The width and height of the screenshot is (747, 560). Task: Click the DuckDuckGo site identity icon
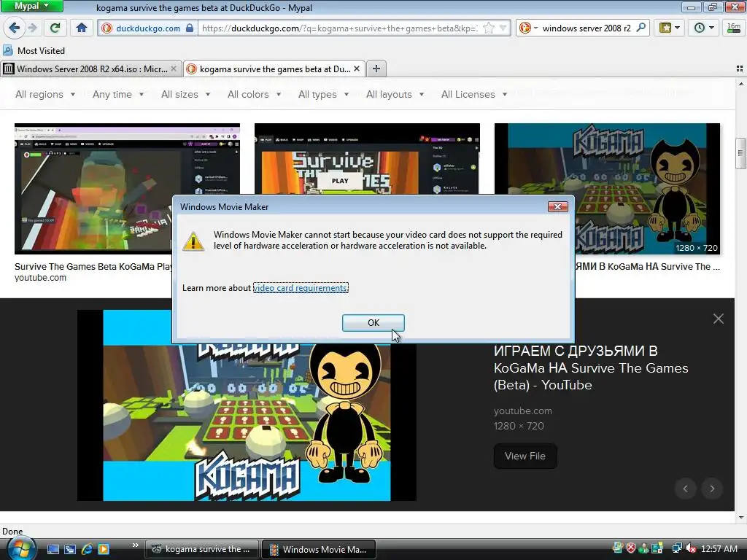[107, 28]
